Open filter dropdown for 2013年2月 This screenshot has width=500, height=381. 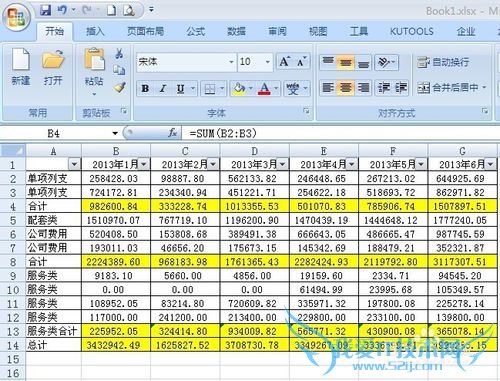pyautogui.click(x=213, y=164)
